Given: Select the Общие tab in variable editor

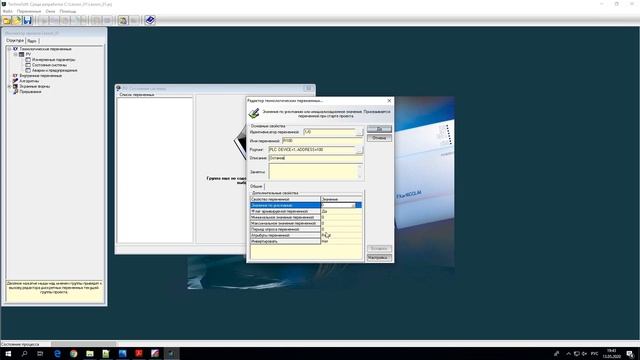Looking at the screenshot, I should (256, 186).
